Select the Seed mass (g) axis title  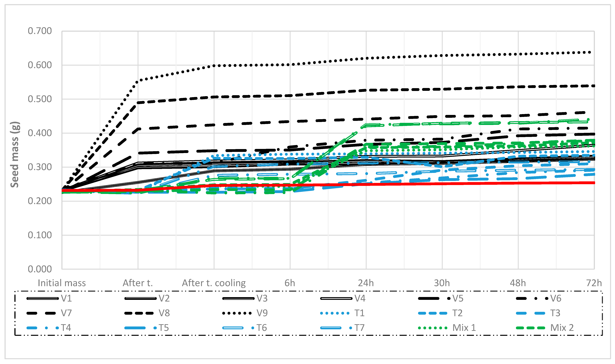tap(15, 155)
